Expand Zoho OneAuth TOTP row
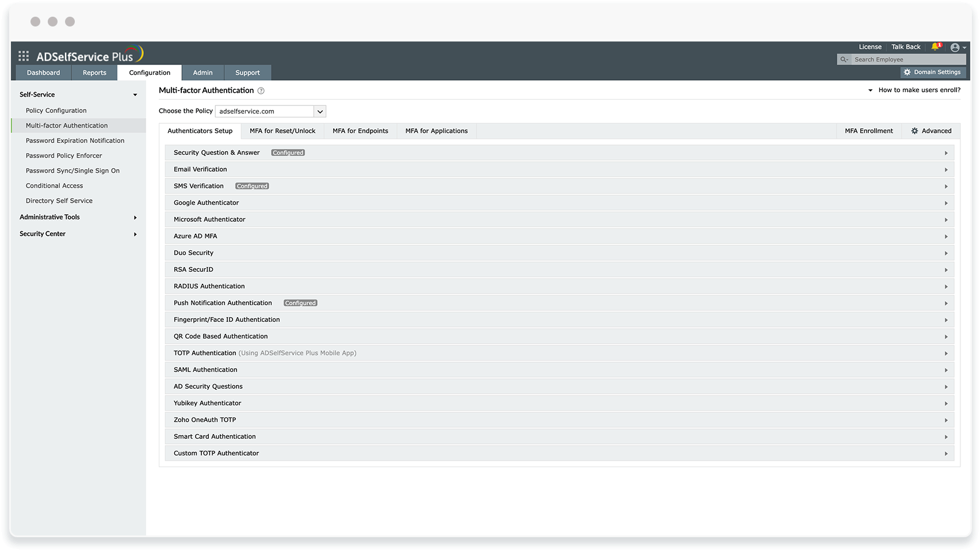The height and width of the screenshot is (551, 980). (x=559, y=420)
